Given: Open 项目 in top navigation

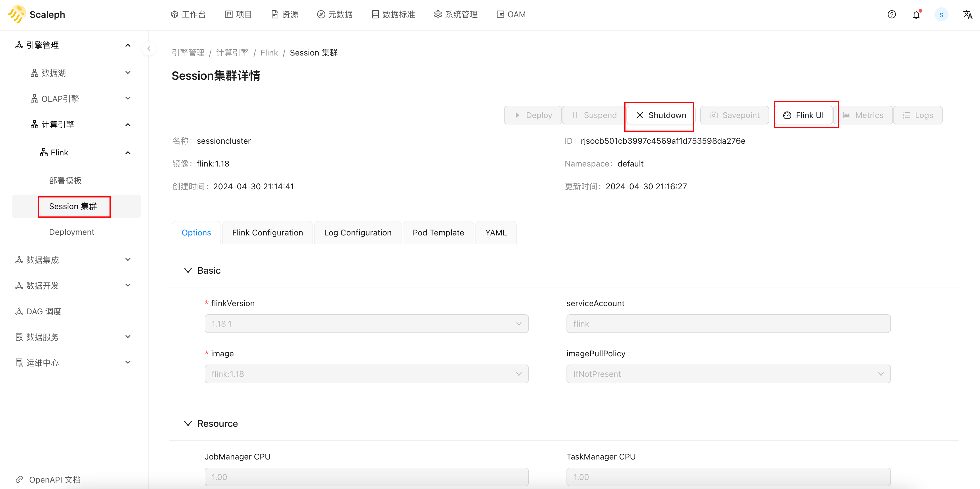Looking at the screenshot, I should (x=238, y=15).
